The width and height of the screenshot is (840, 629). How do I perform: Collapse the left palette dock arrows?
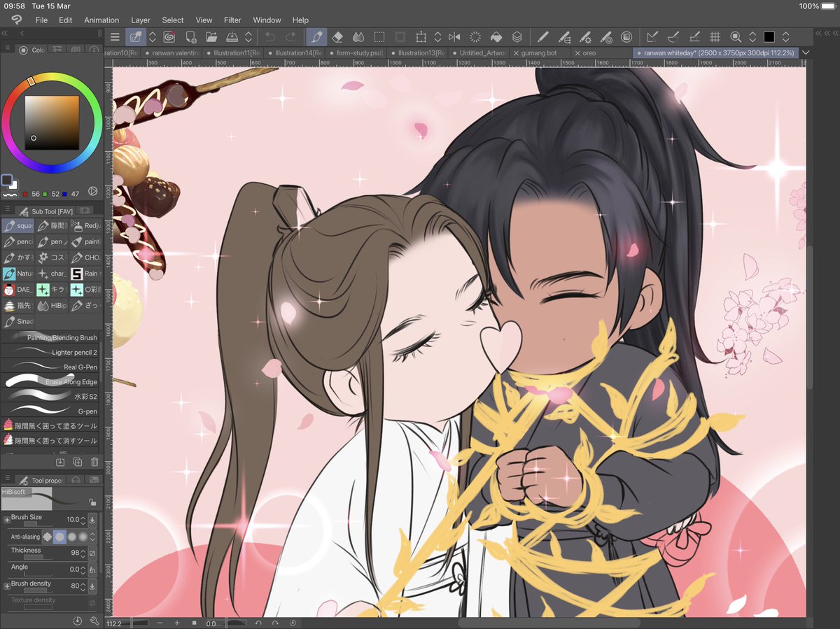[x=5, y=33]
